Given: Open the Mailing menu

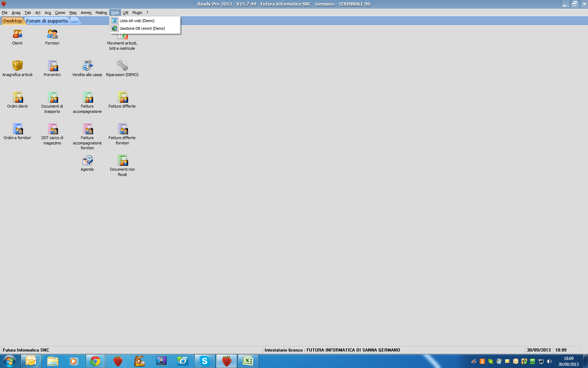Looking at the screenshot, I should coord(101,13).
